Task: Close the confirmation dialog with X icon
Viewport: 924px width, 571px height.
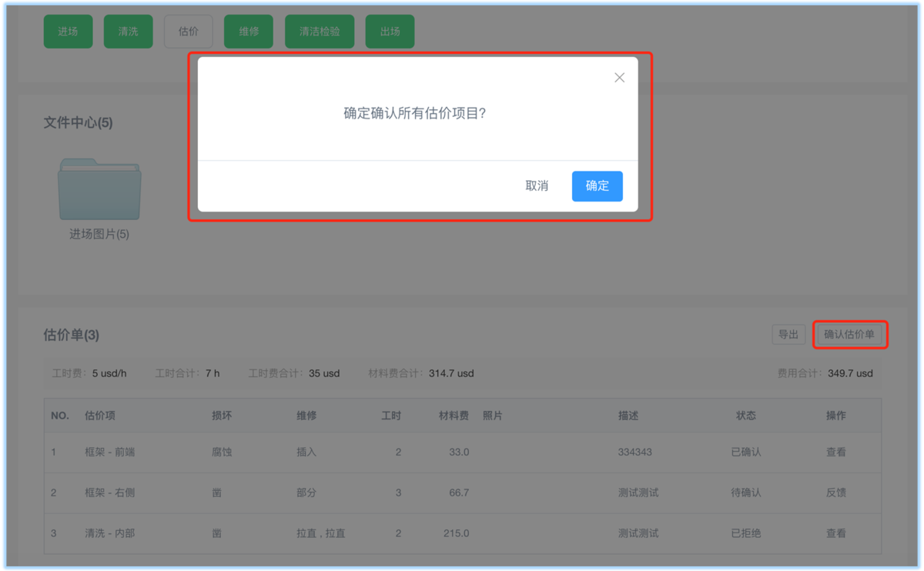Action: click(619, 78)
